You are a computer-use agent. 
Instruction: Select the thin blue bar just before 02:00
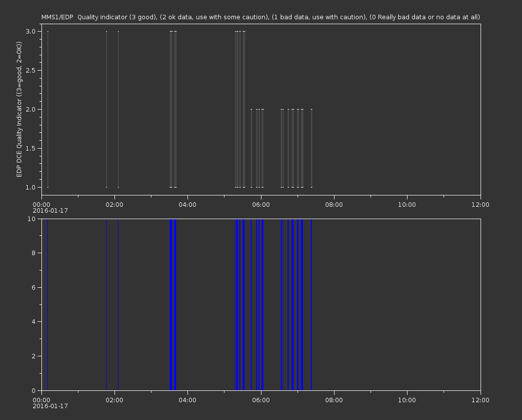click(106, 305)
